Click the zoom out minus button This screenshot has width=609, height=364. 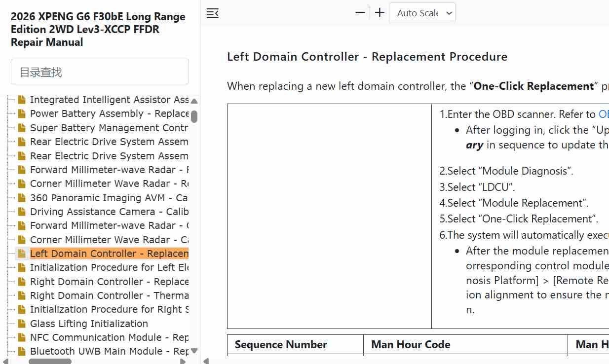coord(360,13)
